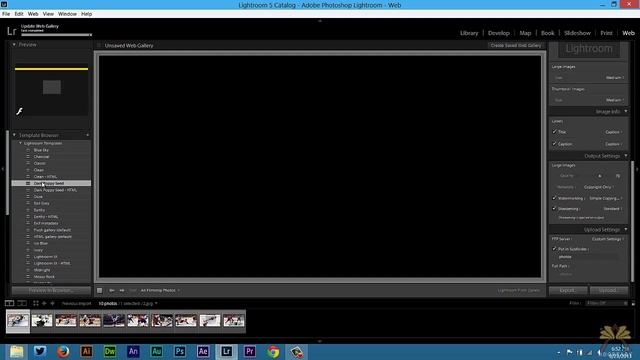
Task: Open Premiere Pro from the taskbar
Action: coord(250,351)
